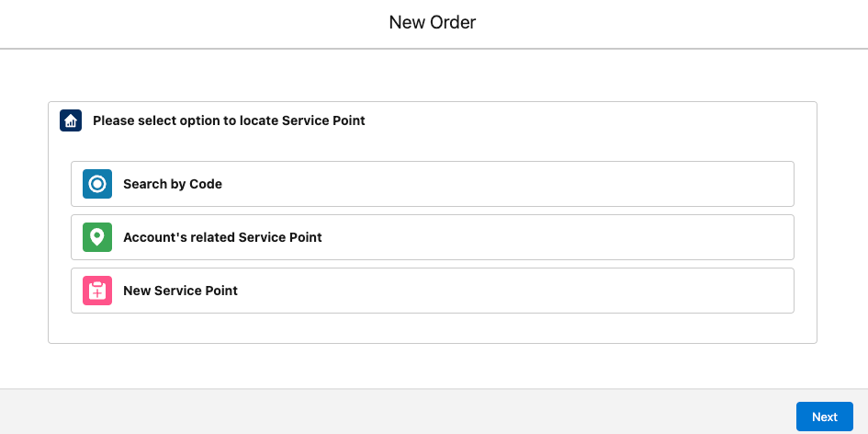Click empty area of Search by Code card
This screenshot has width=868, height=434.
click(x=498, y=184)
